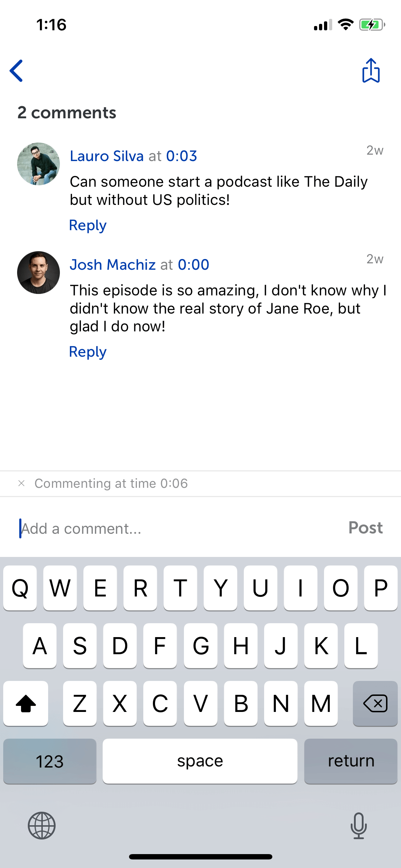401x868 pixels.
Task: Open Lauro Silva's profile picture
Action: click(38, 164)
